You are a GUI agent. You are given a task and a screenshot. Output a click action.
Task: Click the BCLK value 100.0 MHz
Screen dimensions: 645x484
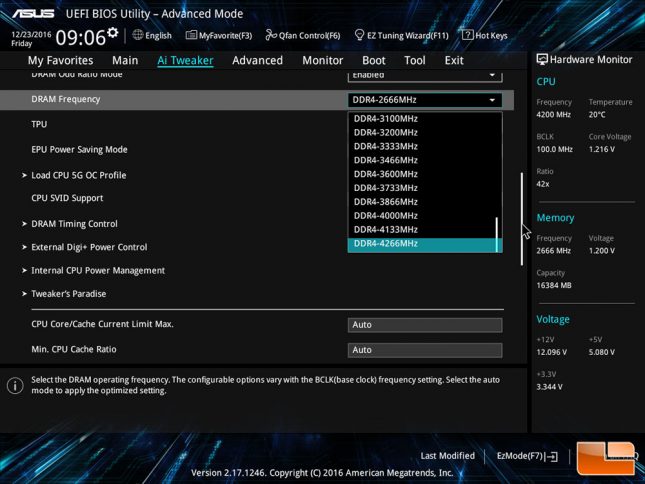(x=555, y=149)
